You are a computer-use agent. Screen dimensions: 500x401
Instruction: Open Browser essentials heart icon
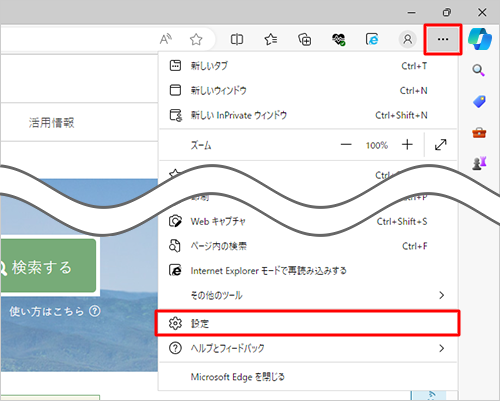point(339,39)
